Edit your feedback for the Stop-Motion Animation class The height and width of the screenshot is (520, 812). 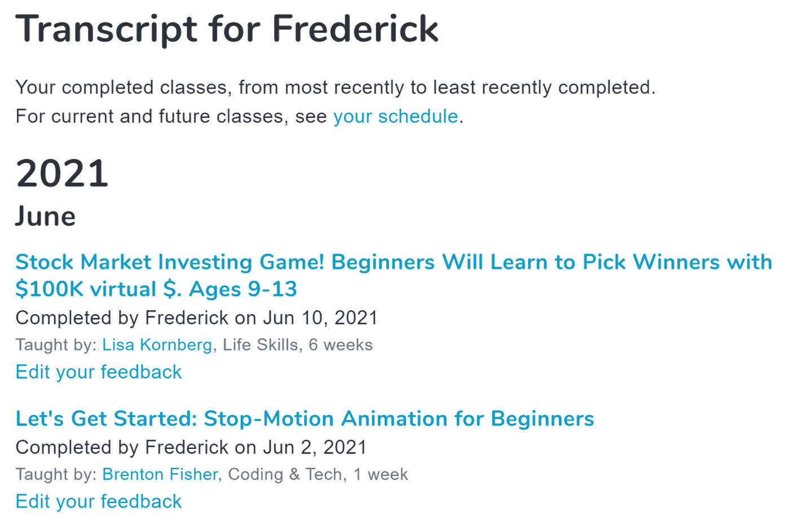click(x=99, y=501)
